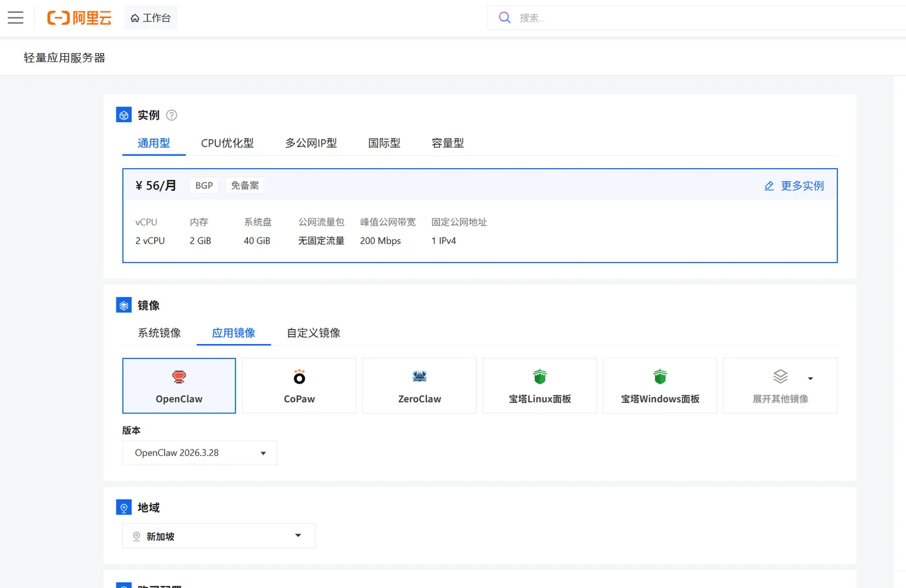Open the 新加坡 region dropdown

(219, 536)
